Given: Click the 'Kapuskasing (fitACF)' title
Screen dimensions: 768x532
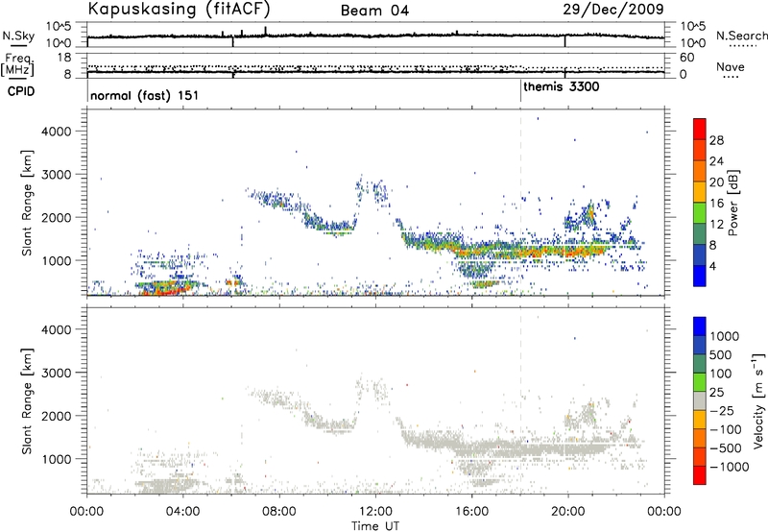Looking at the screenshot, I should click(x=180, y=9).
